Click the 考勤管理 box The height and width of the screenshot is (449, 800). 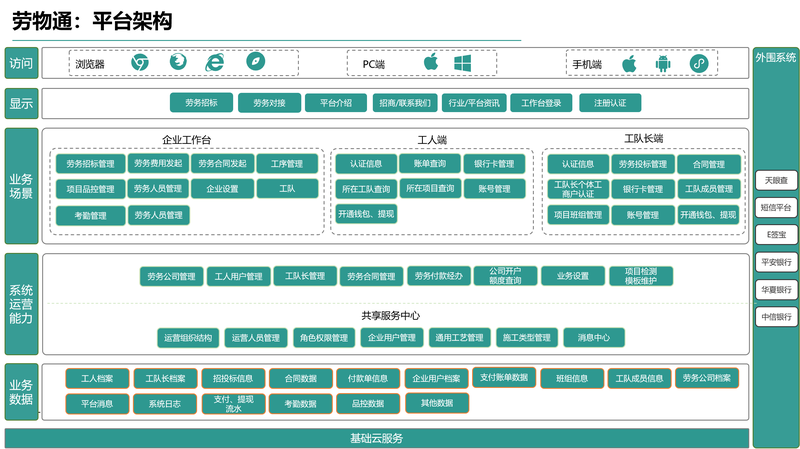click(90, 215)
